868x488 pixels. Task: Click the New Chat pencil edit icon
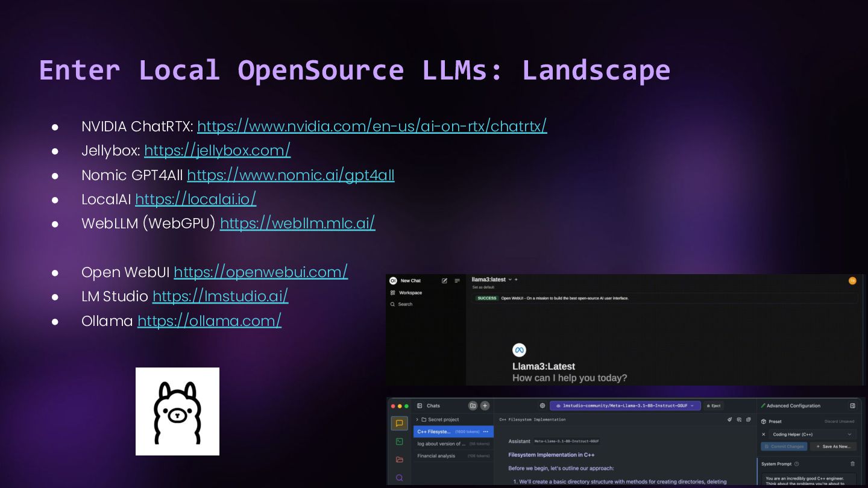point(444,281)
